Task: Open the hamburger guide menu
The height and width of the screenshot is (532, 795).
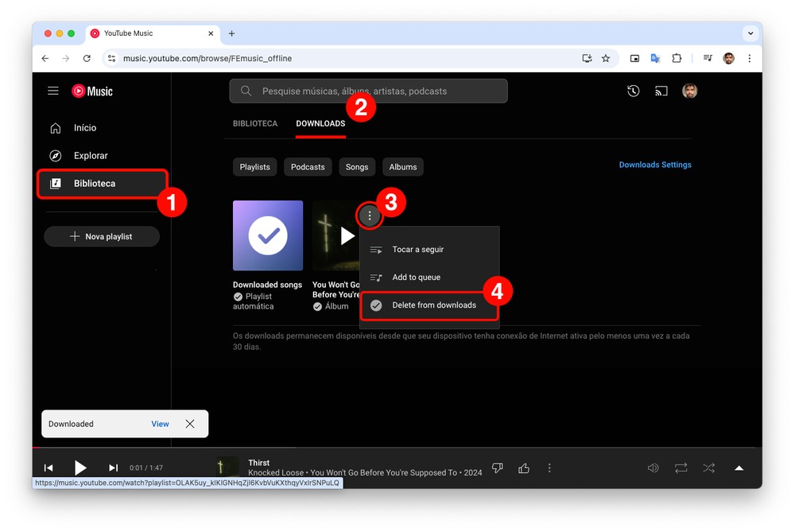Action: coord(53,91)
